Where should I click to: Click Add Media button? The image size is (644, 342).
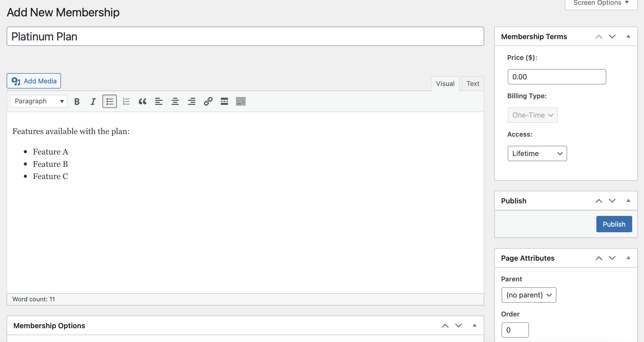point(34,81)
